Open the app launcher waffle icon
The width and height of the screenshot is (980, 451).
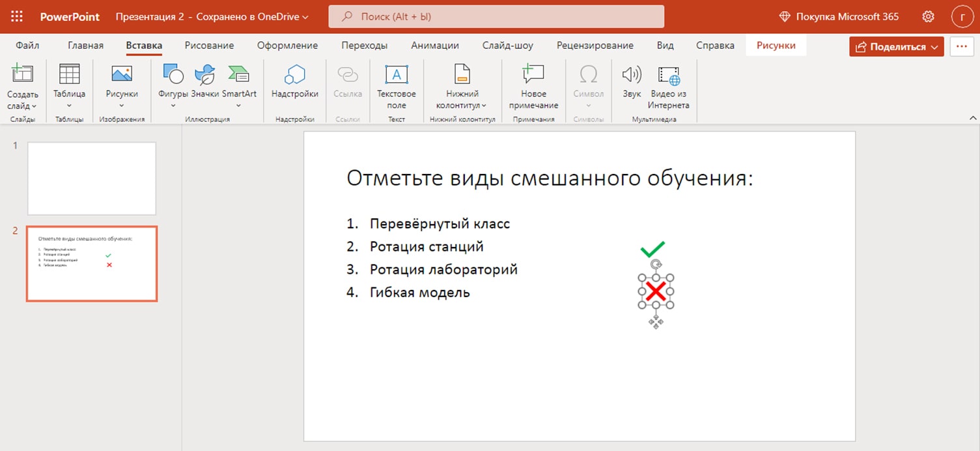click(x=17, y=16)
